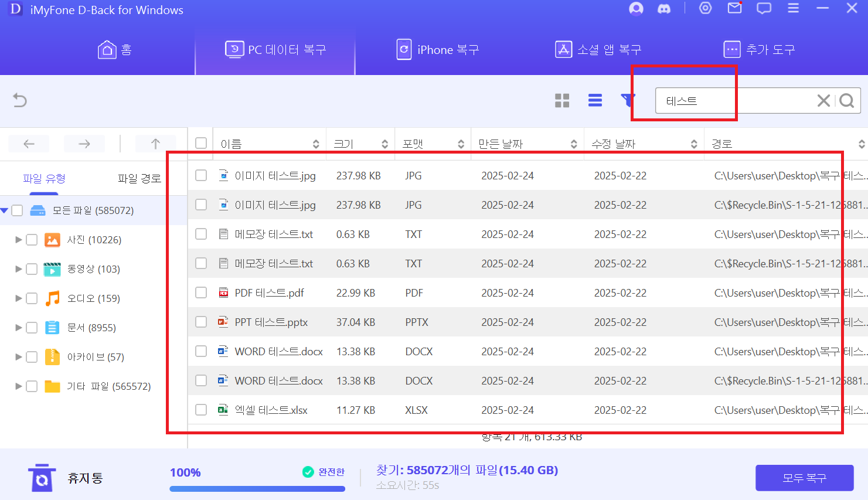The width and height of the screenshot is (868, 500).
Task: Open the mail notification icon
Action: click(735, 8)
